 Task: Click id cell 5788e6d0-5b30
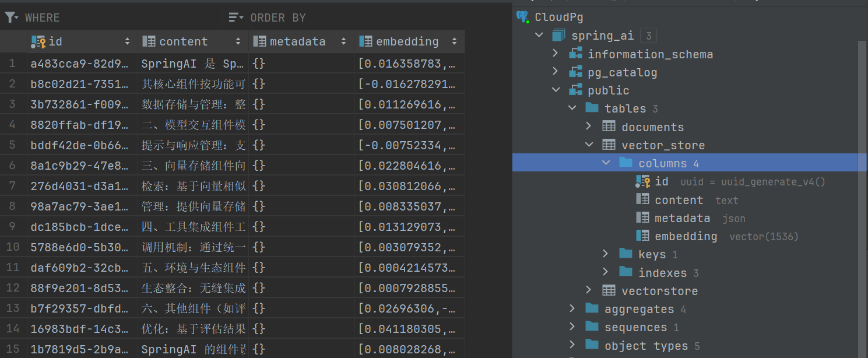(82, 247)
